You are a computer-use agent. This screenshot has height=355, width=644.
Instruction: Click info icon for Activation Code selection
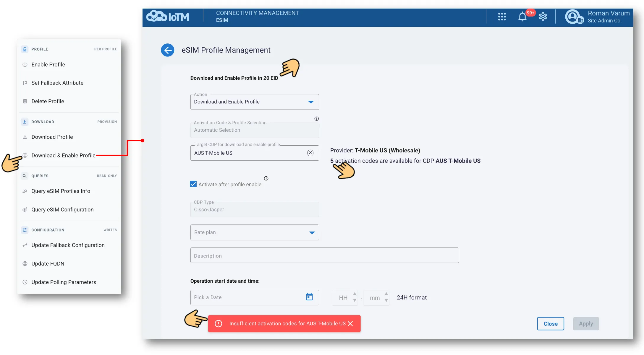[x=316, y=119]
